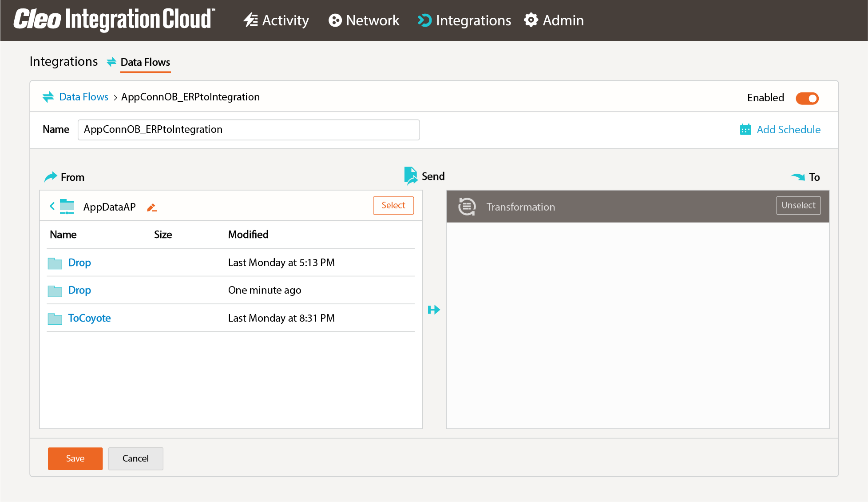Click the Integrations page heading link
This screenshot has height=502, width=868.
[63, 62]
